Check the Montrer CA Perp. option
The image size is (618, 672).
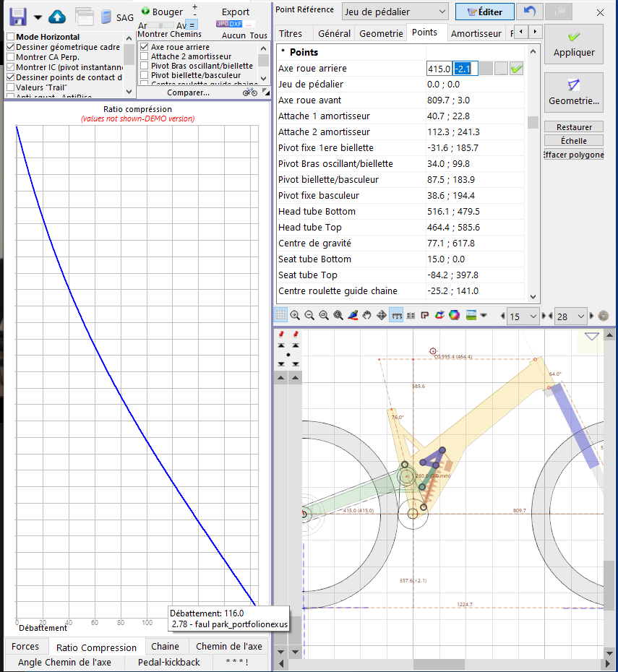click(x=11, y=57)
